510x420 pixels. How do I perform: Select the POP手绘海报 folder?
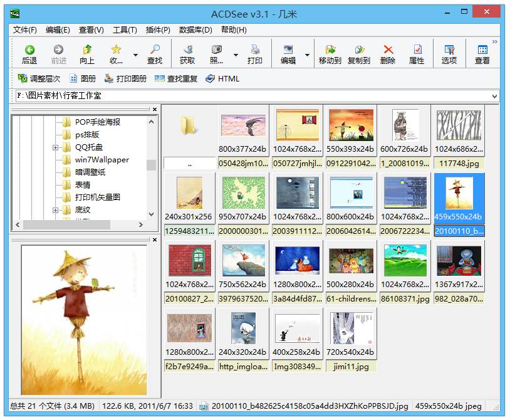coord(98,122)
